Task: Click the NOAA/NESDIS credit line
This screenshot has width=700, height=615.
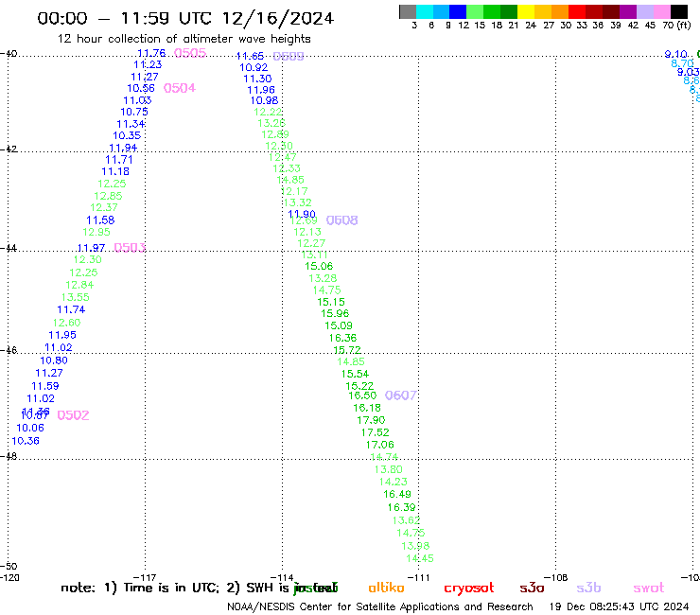Action: pyautogui.click(x=380, y=606)
